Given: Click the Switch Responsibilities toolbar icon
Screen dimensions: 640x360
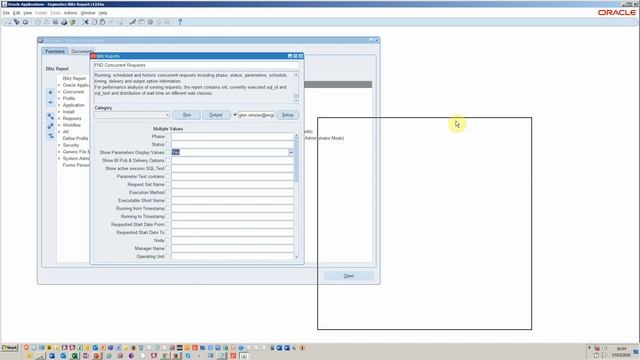Looking at the screenshot, I should tap(55, 22).
